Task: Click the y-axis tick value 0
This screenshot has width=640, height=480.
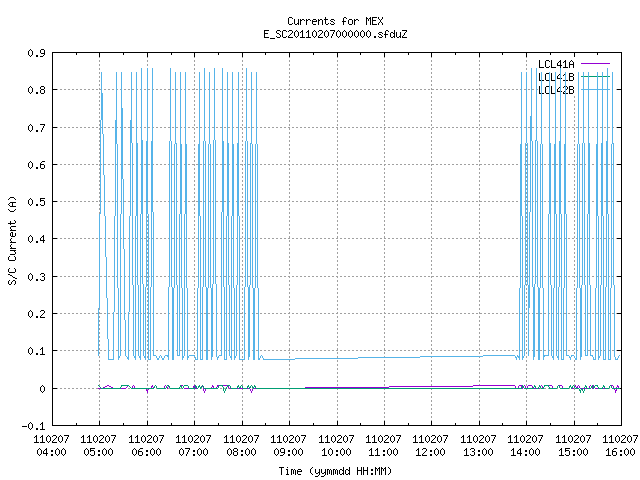Action: coord(42,389)
